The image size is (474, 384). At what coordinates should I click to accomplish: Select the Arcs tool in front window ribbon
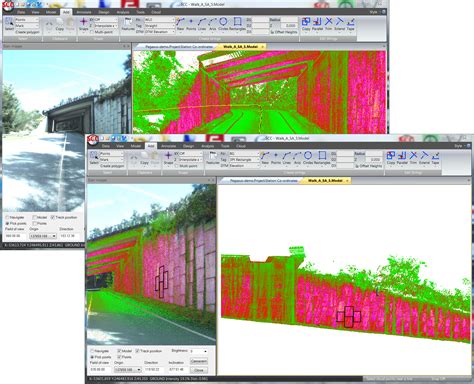tap(297, 158)
